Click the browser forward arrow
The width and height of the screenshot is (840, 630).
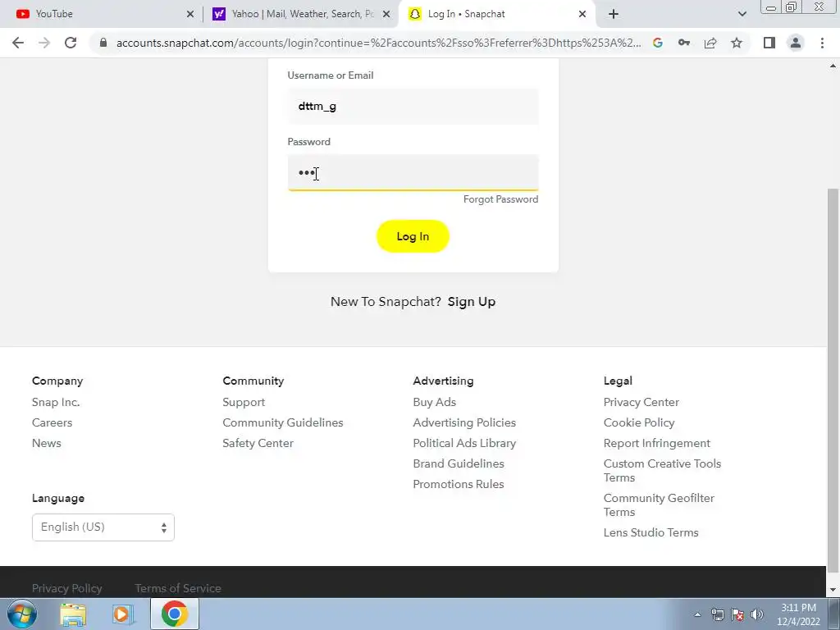coord(44,43)
